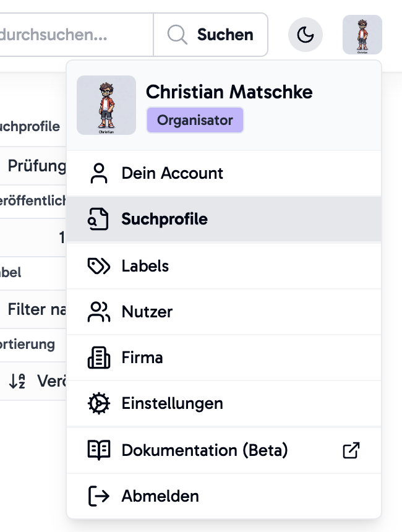
Task: Open the Labels menu entry
Action: tap(145, 266)
